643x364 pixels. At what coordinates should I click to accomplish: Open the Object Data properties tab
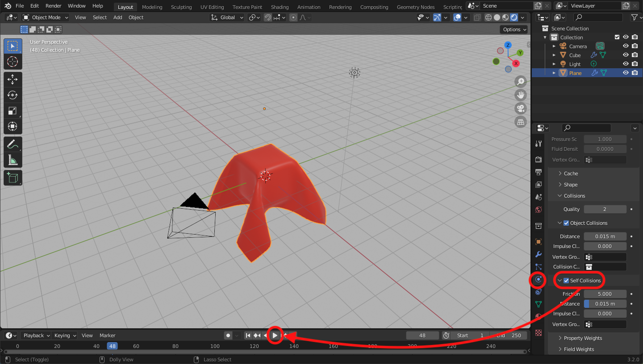point(539,304)
